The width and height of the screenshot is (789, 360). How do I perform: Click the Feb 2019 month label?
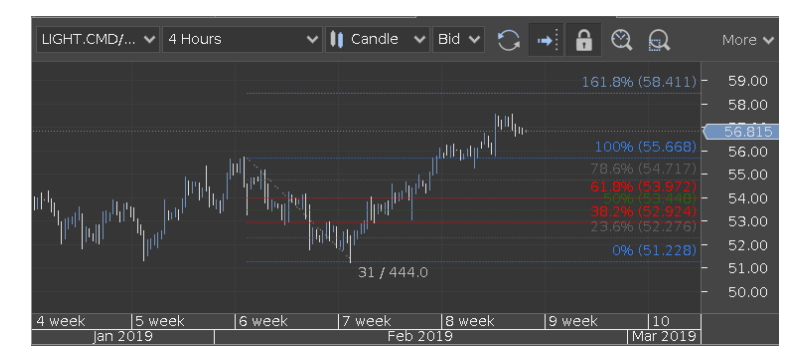(x=420, y=336)
